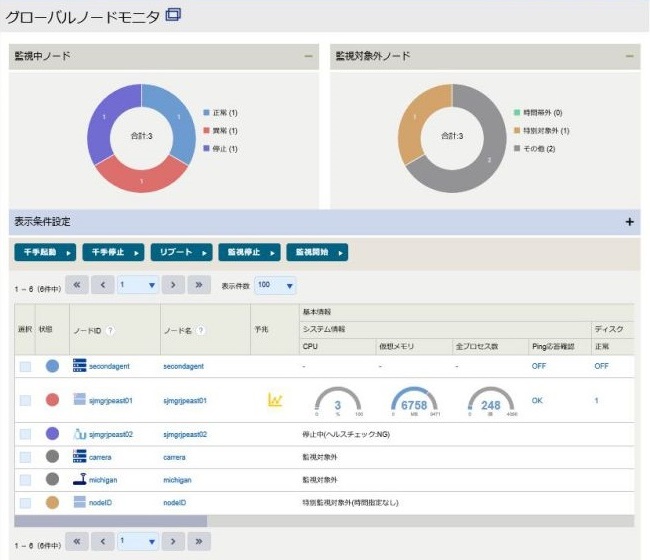The height and width of the screenshot is (560, 650).
Task: Go to first page in top pager
Action: point(77,285)
